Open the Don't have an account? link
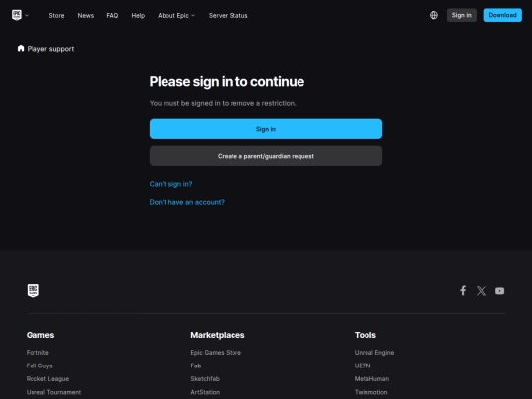The height and width of the screenshot is (399, 532). tap(187, 202)
